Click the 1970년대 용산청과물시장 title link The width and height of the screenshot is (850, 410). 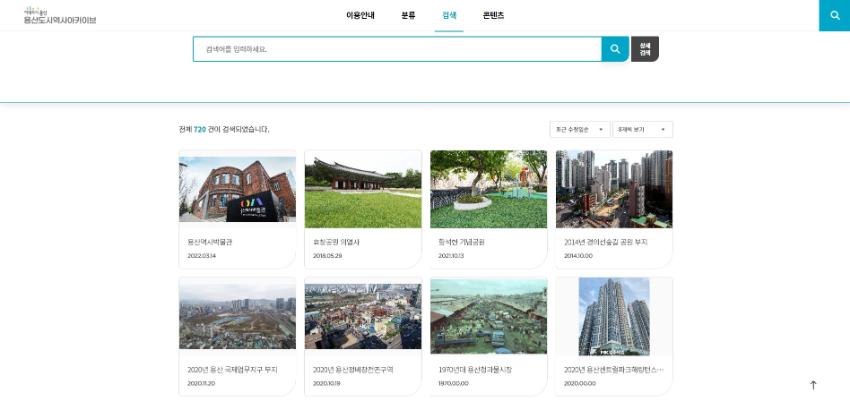[x=475, y=369]
